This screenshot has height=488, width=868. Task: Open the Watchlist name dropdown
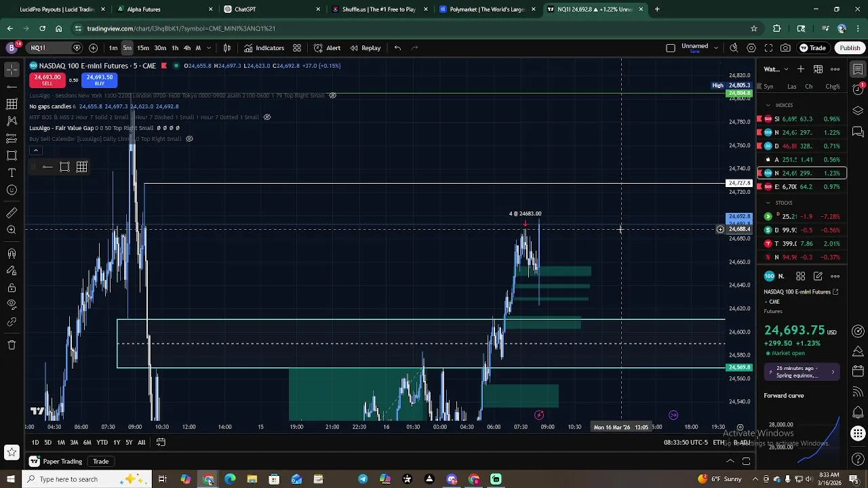click(776, 69)
